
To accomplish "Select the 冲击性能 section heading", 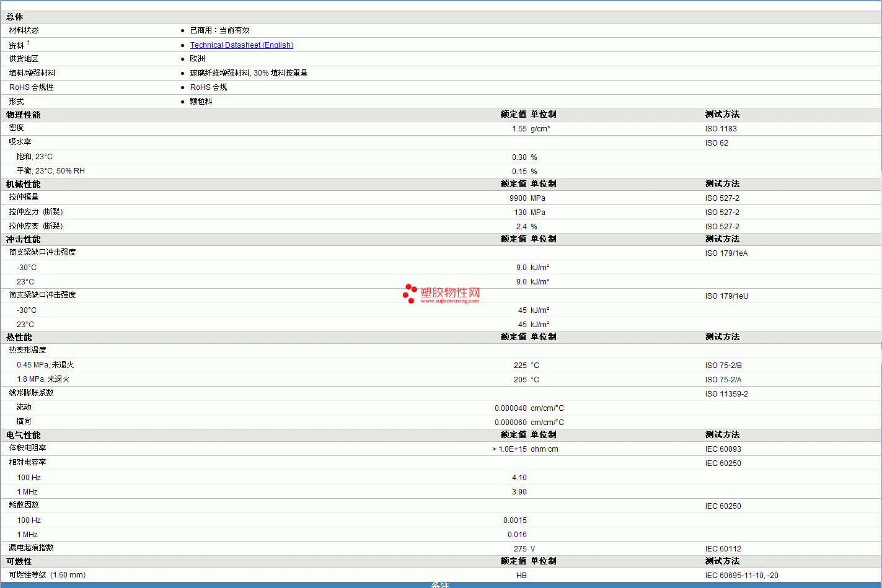I will coord(24,239).
